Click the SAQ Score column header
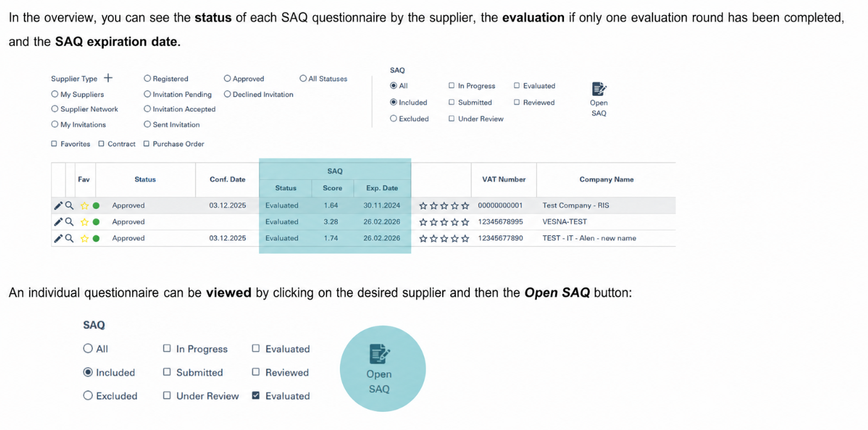Image resolution: width=868 pixels, height=430 pixels. [x=332, y=188]
